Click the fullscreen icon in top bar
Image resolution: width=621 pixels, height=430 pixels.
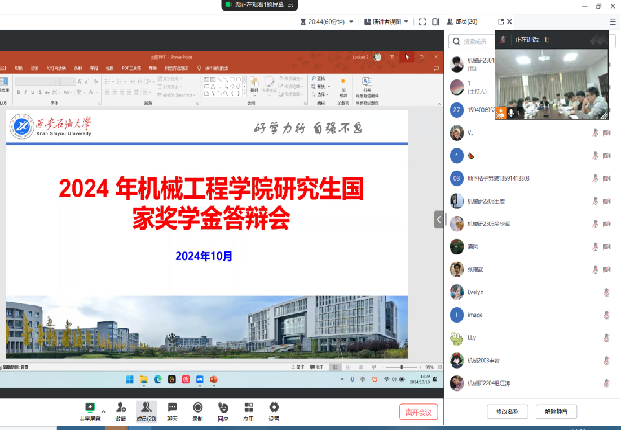pos(422,21)
